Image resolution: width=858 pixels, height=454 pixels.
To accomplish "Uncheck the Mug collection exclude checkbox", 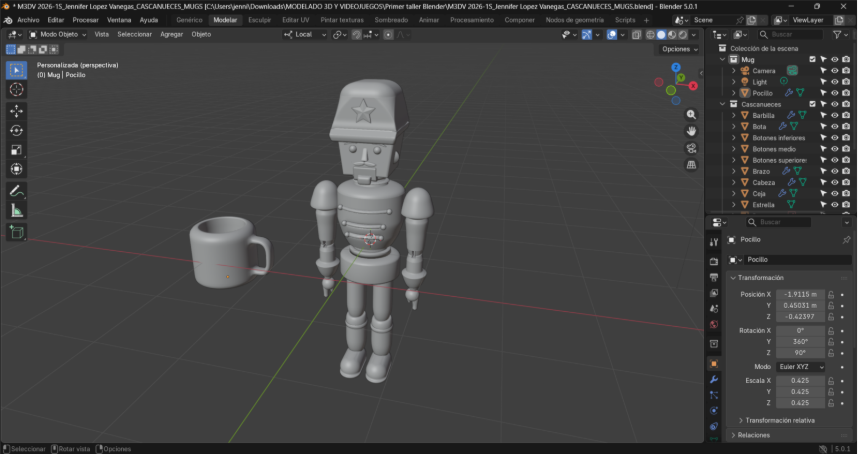I will 812,59.
